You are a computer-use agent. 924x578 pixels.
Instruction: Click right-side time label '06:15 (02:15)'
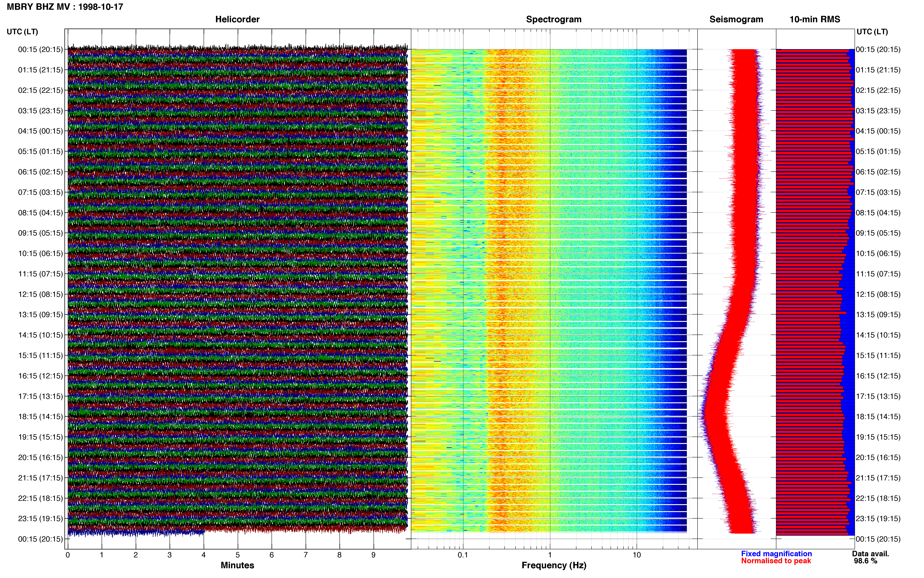point(878,172)
